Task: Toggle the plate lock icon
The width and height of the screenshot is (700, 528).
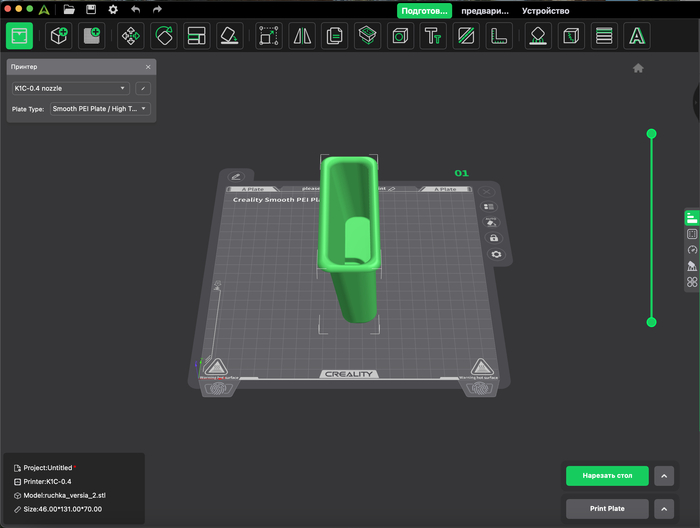Action: (x=493, y=238)
